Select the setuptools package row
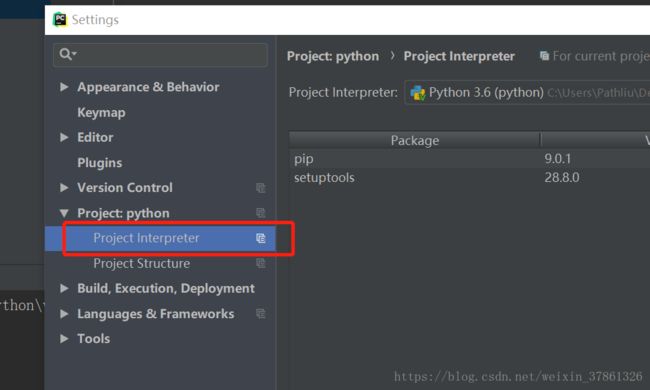Viewport: 650px width, 390px height. (x=469, y=177)
